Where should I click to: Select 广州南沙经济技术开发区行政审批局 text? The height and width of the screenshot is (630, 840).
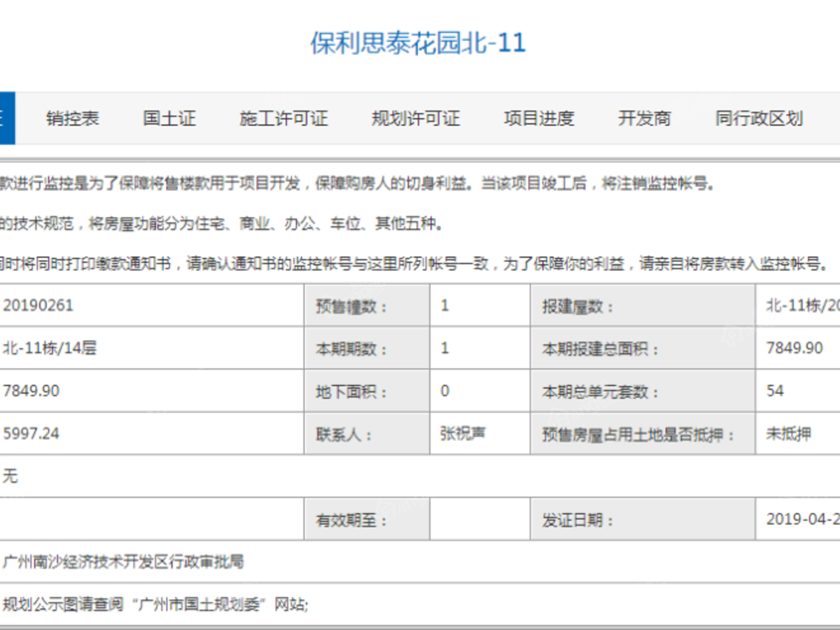click(124, 561)
